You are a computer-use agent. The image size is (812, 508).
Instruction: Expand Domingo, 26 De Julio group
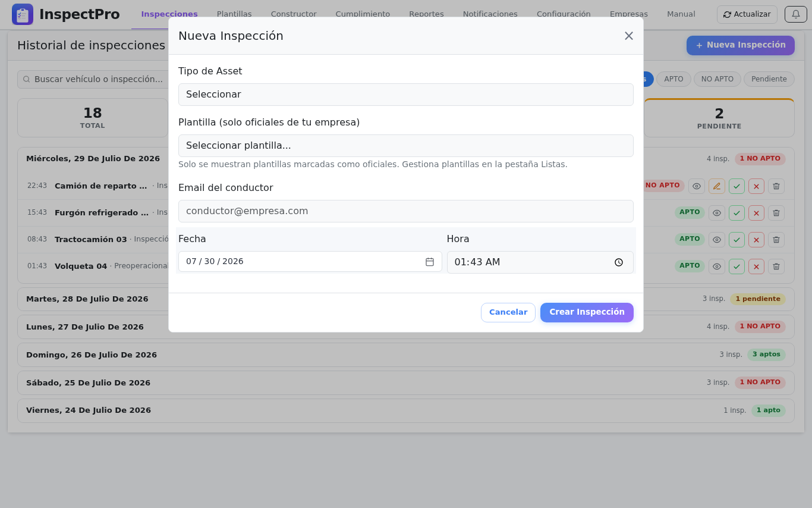pos(406,355)
